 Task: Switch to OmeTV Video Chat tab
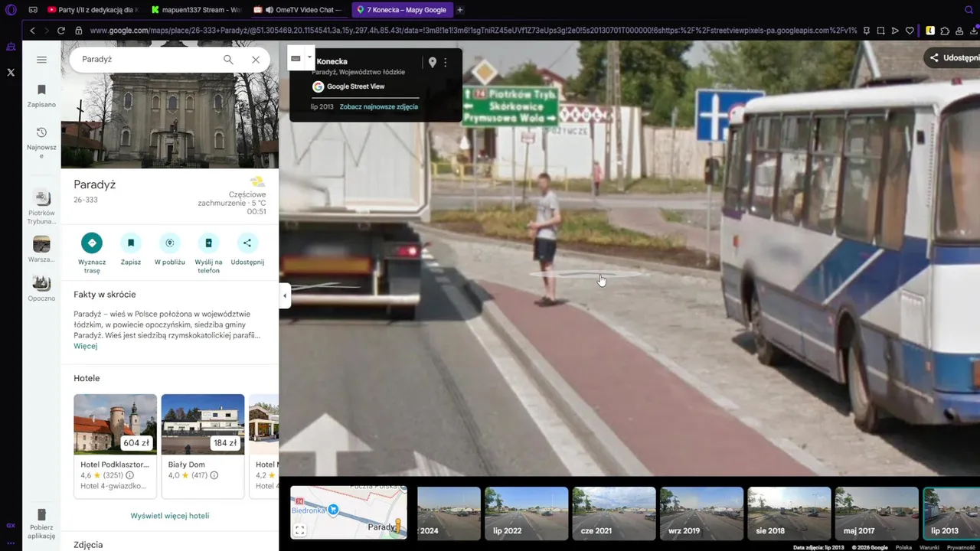pos(299,10)
